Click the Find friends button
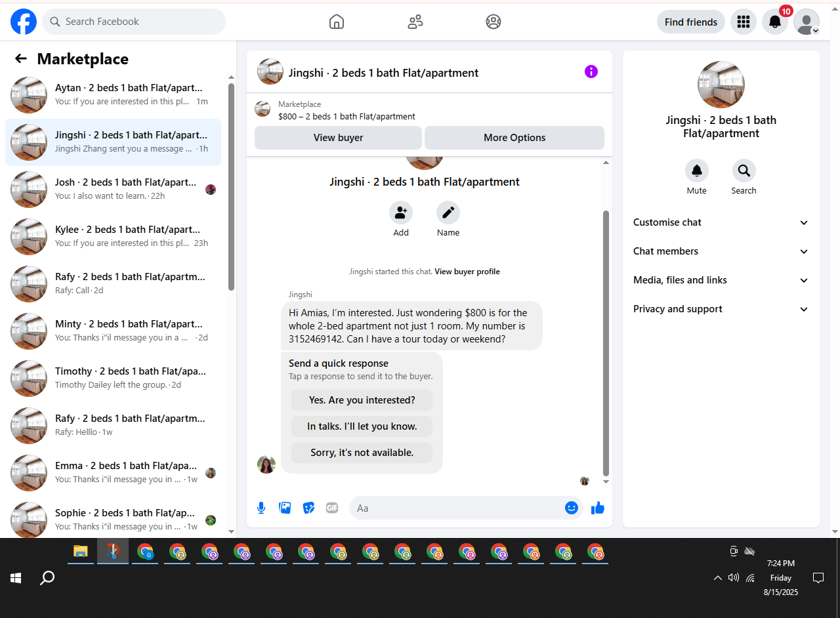 click(691, 22)
